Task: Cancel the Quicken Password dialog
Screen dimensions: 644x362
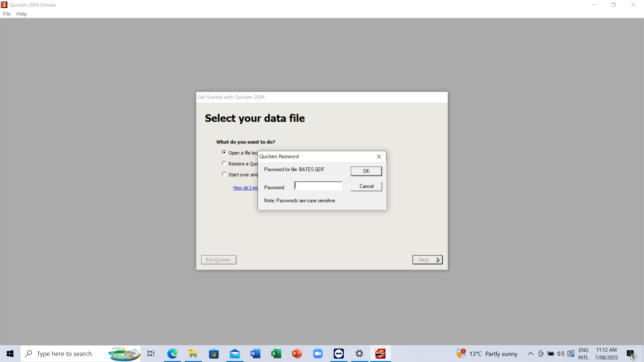Action: 366,186
